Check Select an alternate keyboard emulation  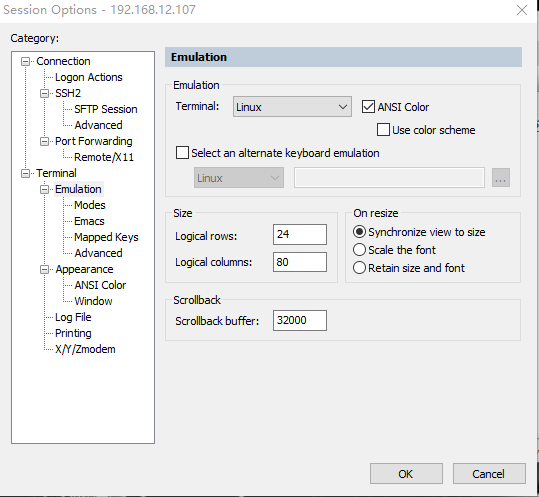coord(182,153)
